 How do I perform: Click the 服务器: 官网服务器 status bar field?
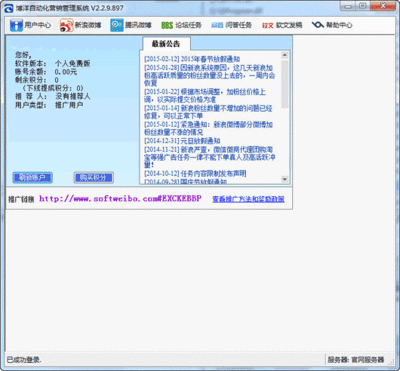coord(356,360)
